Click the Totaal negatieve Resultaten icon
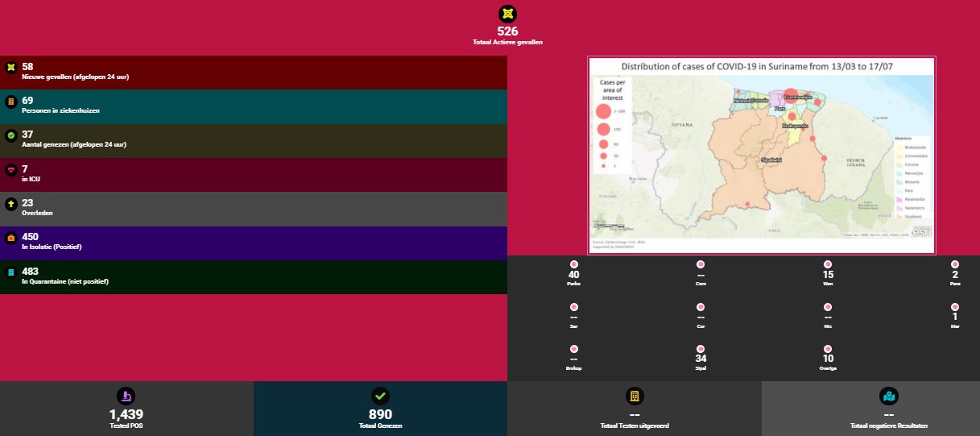 (888, 396)
